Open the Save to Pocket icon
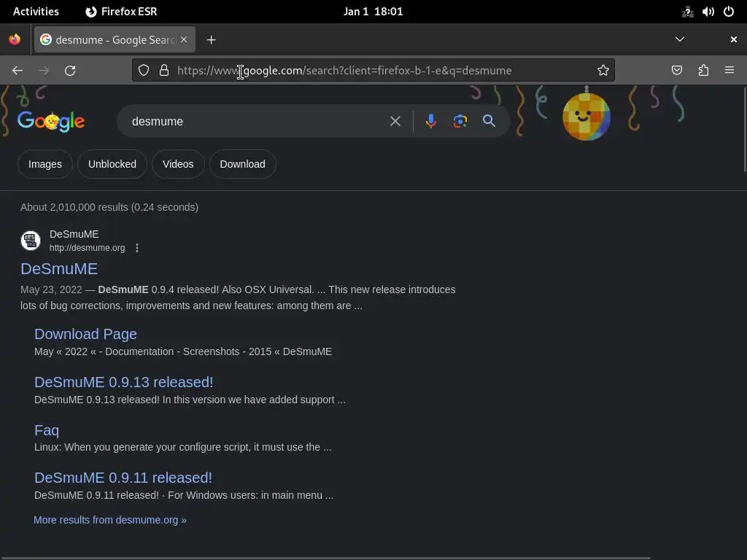 (x=676, y=71)
